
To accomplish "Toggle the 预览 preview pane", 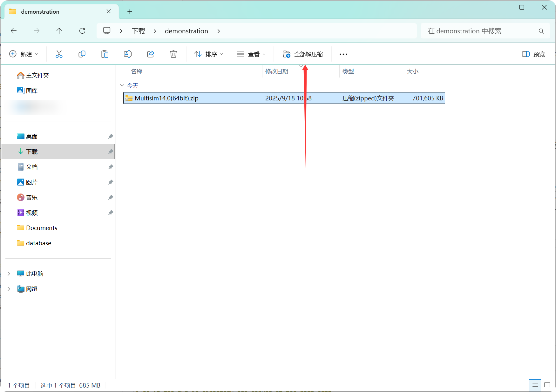I will point(533,54).
